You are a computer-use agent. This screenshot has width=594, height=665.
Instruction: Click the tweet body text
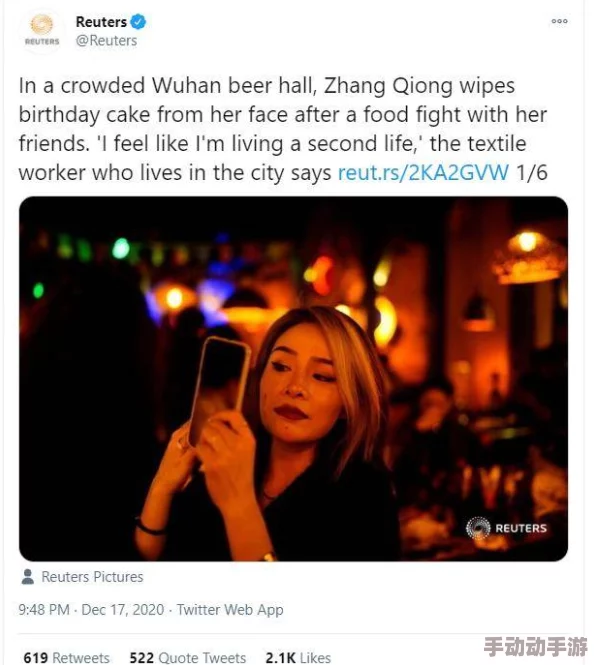283,129
